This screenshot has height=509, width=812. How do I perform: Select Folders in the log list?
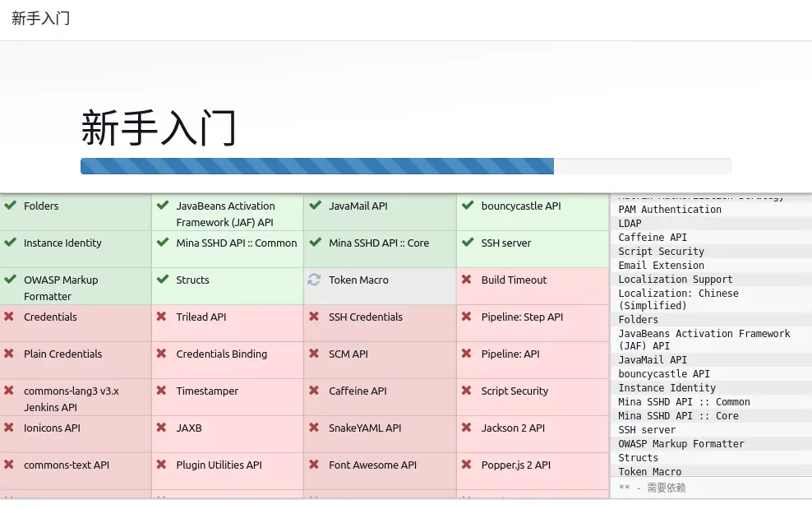point(638,320)
